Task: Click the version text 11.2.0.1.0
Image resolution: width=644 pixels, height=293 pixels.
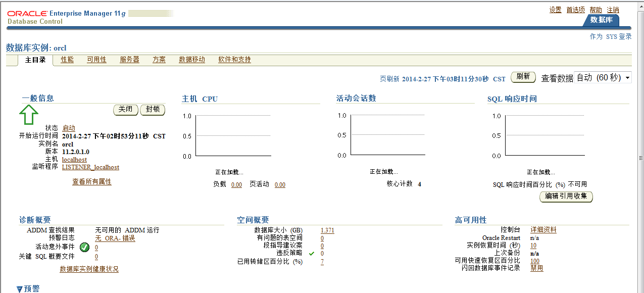Action: [76, 152]
